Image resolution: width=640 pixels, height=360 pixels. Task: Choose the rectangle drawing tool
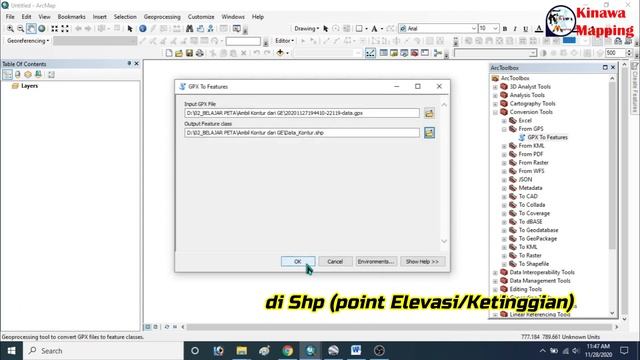pos(359,29)
